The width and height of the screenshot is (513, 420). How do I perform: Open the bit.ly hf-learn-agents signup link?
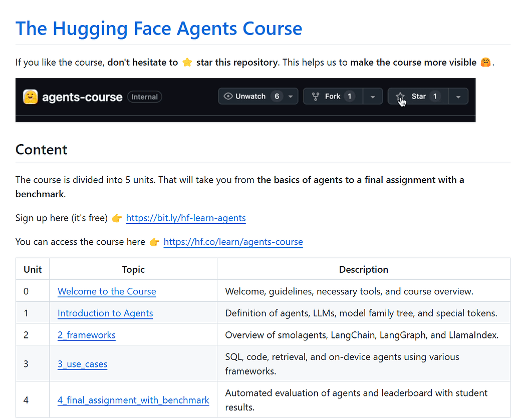186,218
